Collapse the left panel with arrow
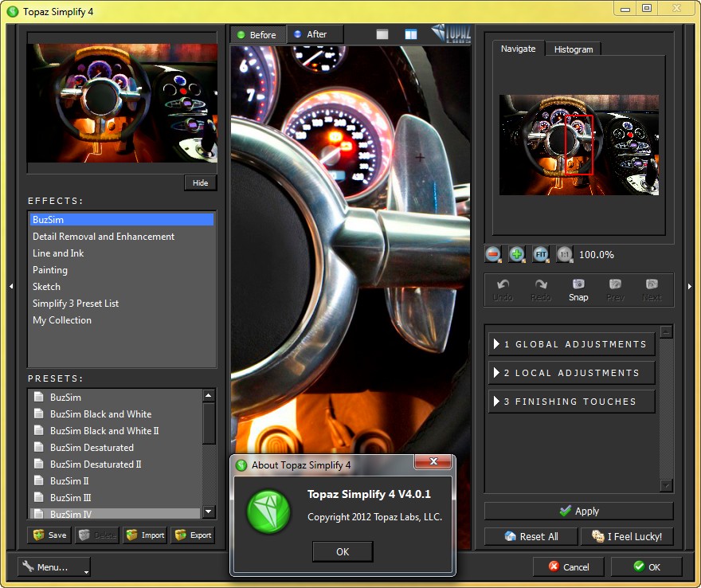The image size is (701, 588). pos(11,286)
